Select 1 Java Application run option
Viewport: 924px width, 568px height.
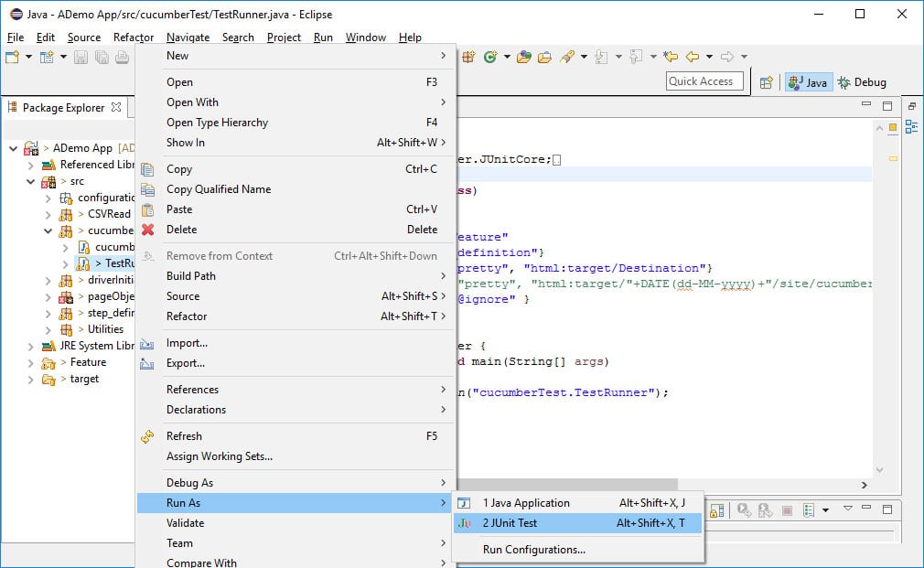[x=577, y=502]
